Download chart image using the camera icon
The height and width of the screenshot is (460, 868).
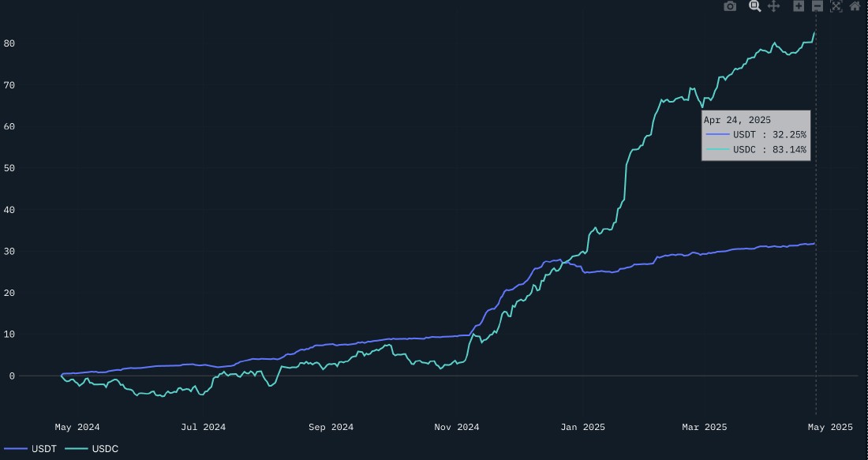pos(730,6)
